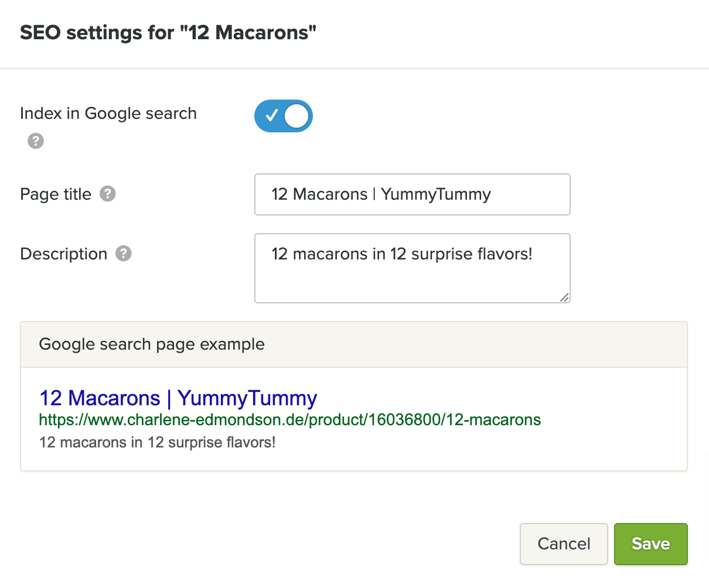The width and height of the screenshot is (709, 588).
Task: Open the help tooltip beside Page title
Action: (x=108, y=194)
